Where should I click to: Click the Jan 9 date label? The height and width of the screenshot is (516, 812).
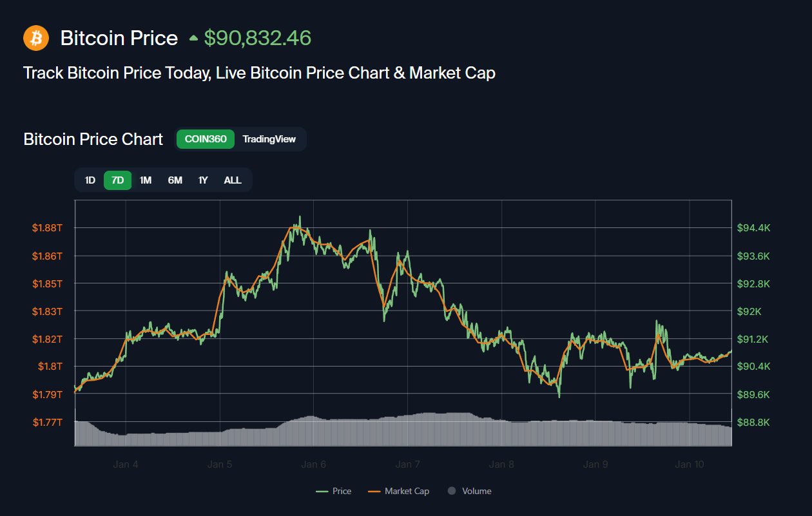tap(595, 464)
